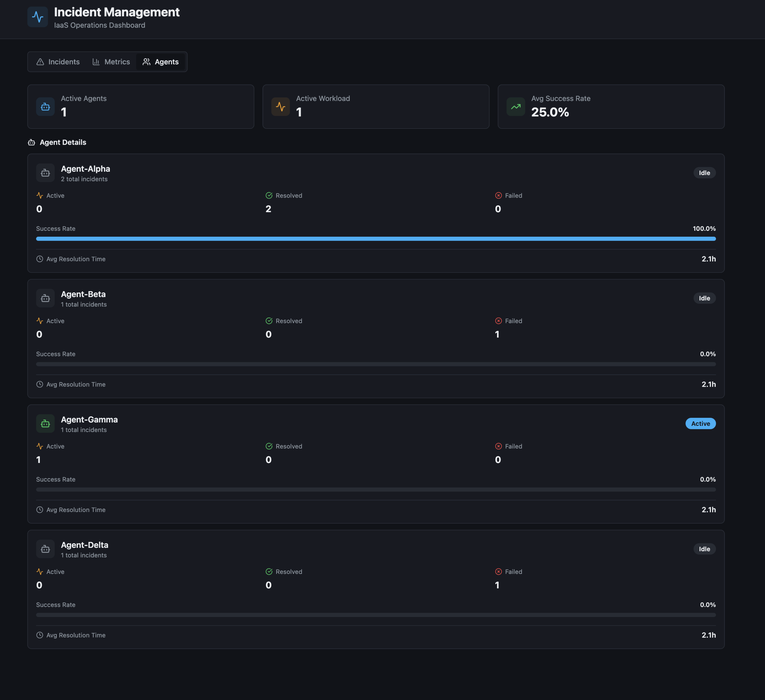Image resolution: width=765 pixels, height=700 pixels.
Task: Open the Metrics tab
Action: click(111, 62)
